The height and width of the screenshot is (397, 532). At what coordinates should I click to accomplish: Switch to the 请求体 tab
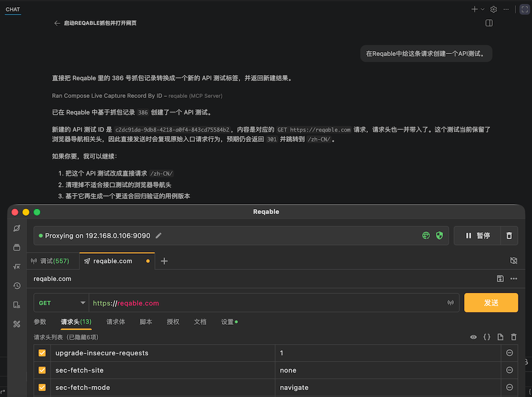tap(116, 322)
